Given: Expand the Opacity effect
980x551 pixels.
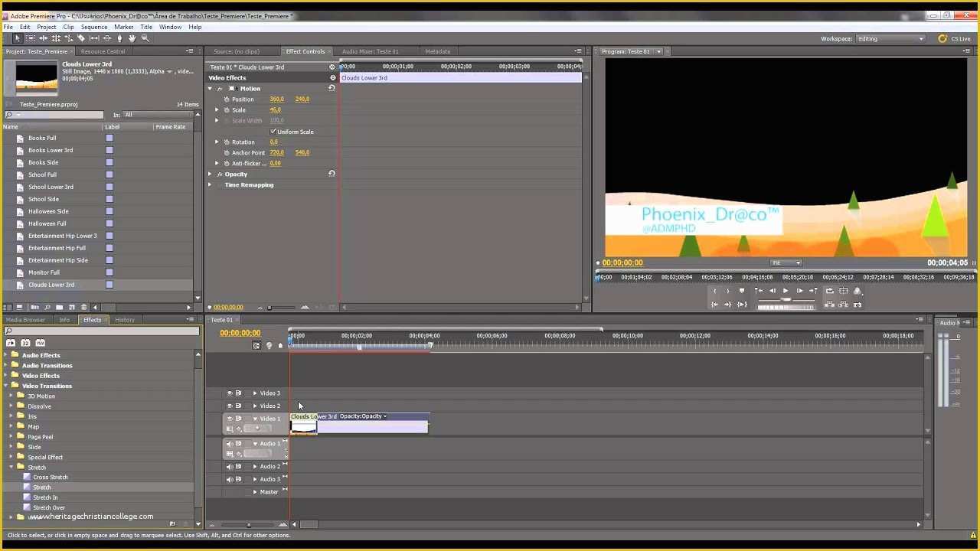Looking at the screenshot, I should pos(210,174).
